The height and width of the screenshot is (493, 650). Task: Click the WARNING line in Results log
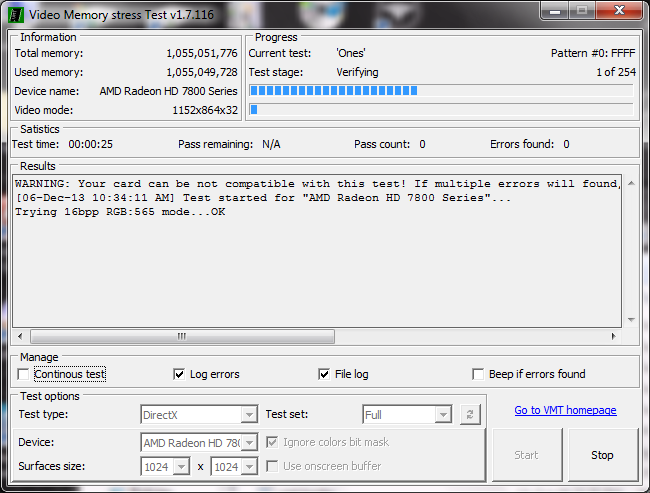coord(317,184)
